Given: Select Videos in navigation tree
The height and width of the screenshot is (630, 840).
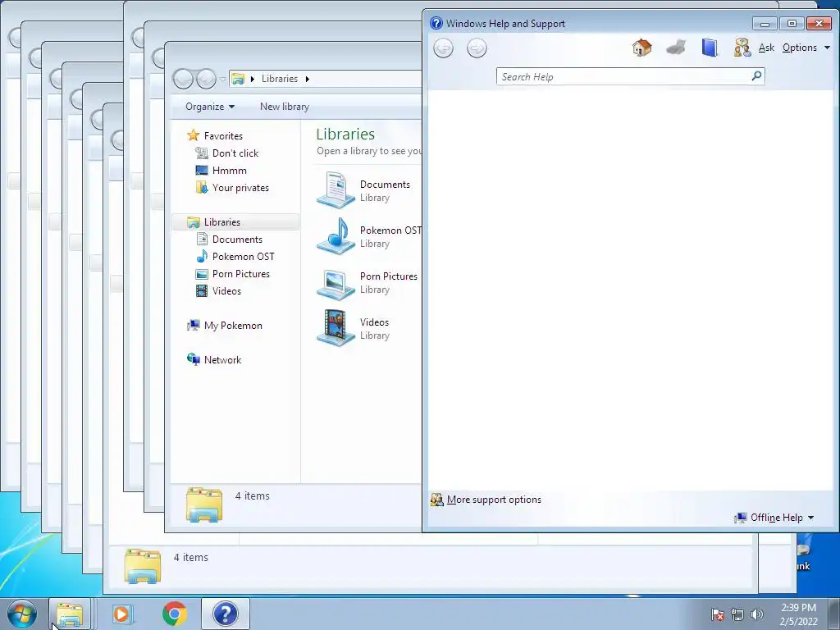Looking at the screenshot, I should (x=226, y=291).
